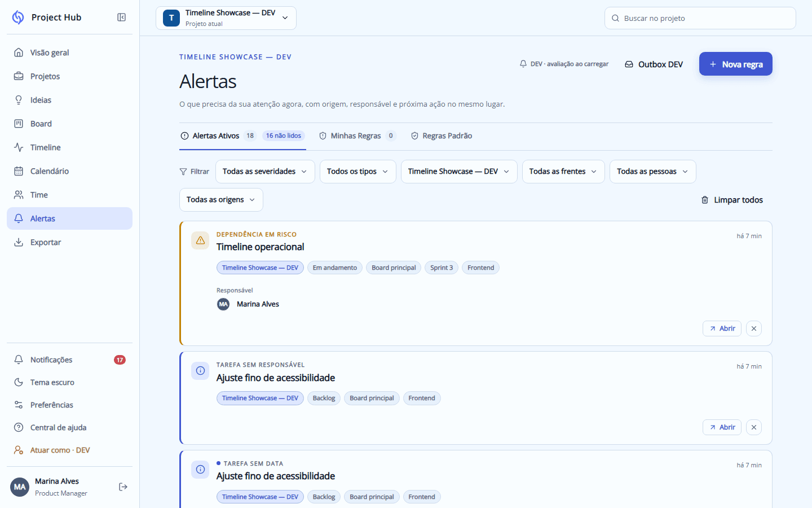
Task: Dismiss the Tarefa sem responsável alert
Action: tap(754, 427)
